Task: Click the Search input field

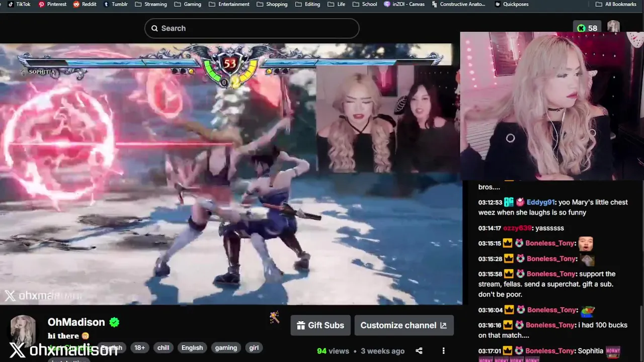Action: 252,28
